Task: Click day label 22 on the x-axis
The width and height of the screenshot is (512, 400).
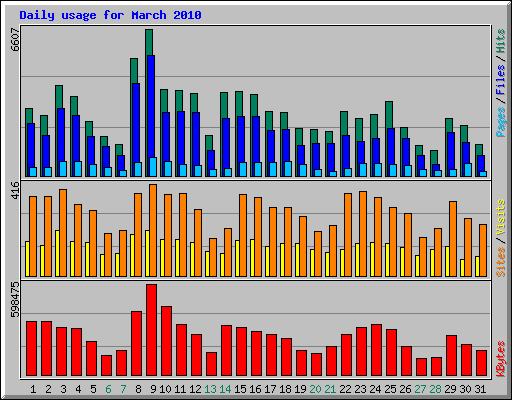Action: [x=345, y=389]
